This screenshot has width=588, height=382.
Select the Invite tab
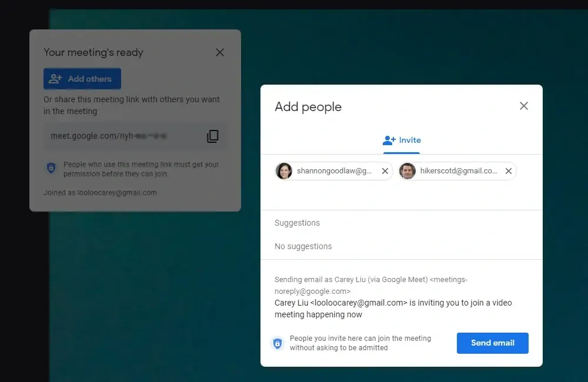click(402, 140)
